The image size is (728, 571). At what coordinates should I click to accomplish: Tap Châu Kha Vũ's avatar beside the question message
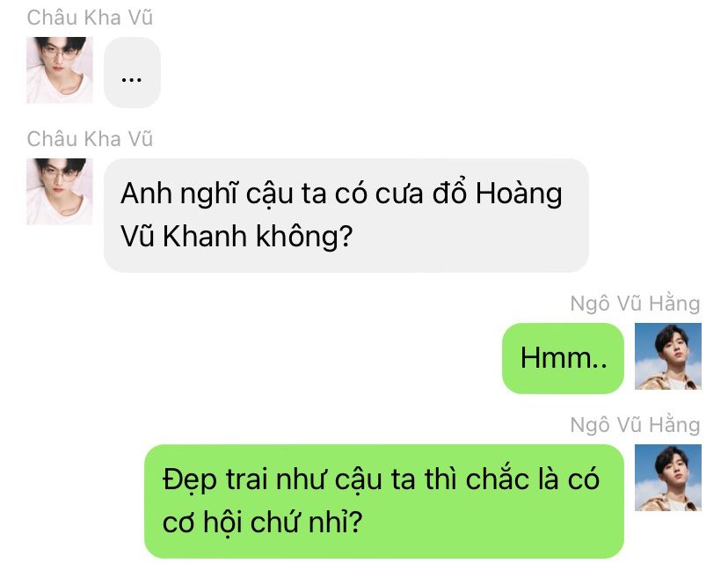[x=60, y=192]
